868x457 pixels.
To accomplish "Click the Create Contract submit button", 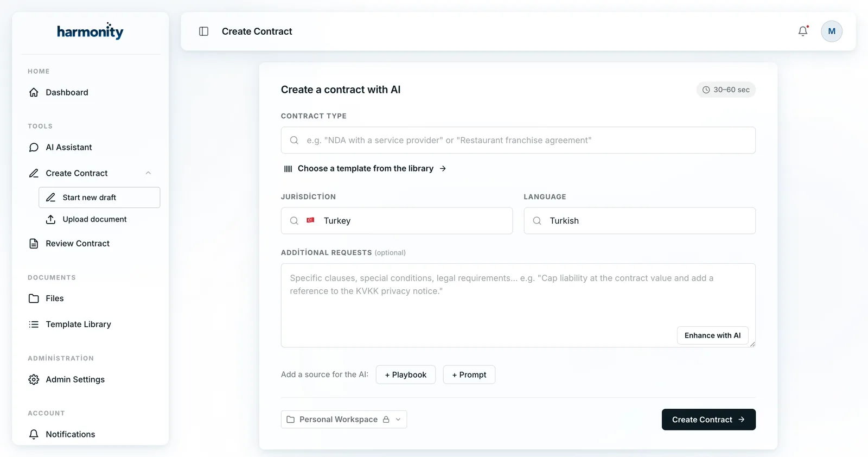I will (x=709, y=420).
